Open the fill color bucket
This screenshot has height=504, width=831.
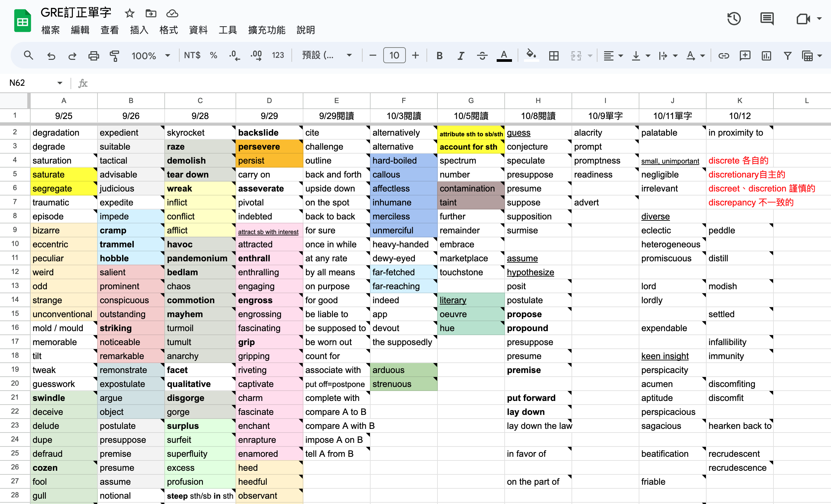(x=531, y=55)
